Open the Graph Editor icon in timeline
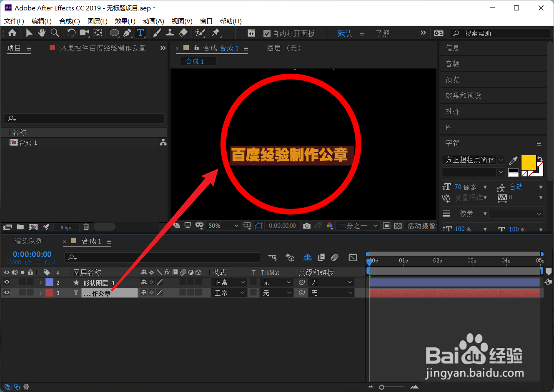 [353, 257]
